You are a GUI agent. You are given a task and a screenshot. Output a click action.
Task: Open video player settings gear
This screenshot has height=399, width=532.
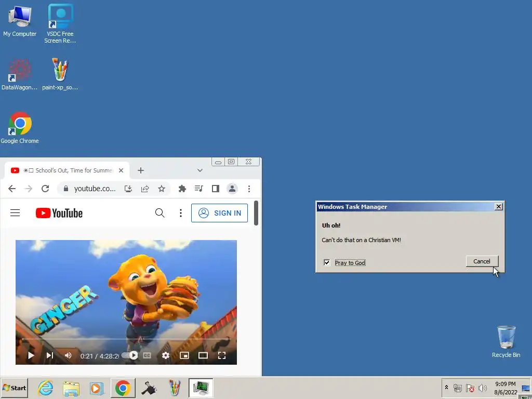pos(166,355)
